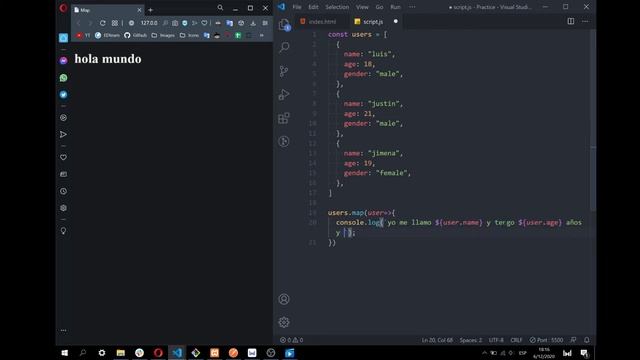Image resolution: width=640 pixels, height=360 pixels.
Task: Open the File menu in VS Code
Action: (x=297, y=7)
